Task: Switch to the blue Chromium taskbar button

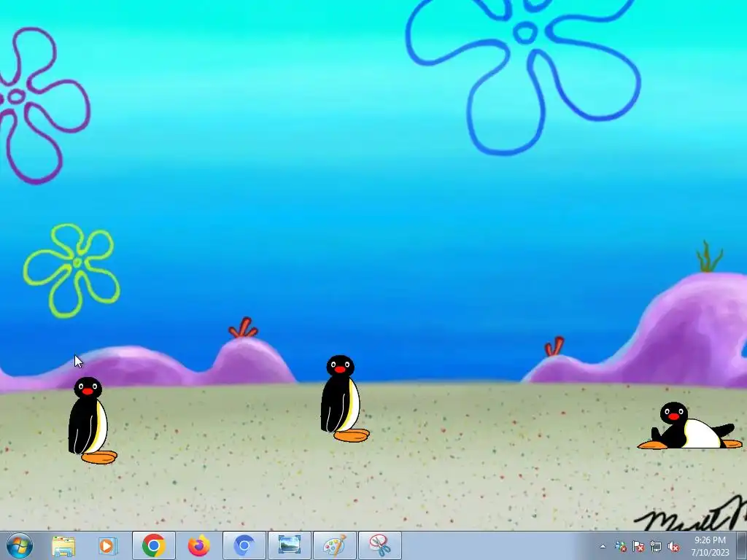Action: (x=244, y=545)
